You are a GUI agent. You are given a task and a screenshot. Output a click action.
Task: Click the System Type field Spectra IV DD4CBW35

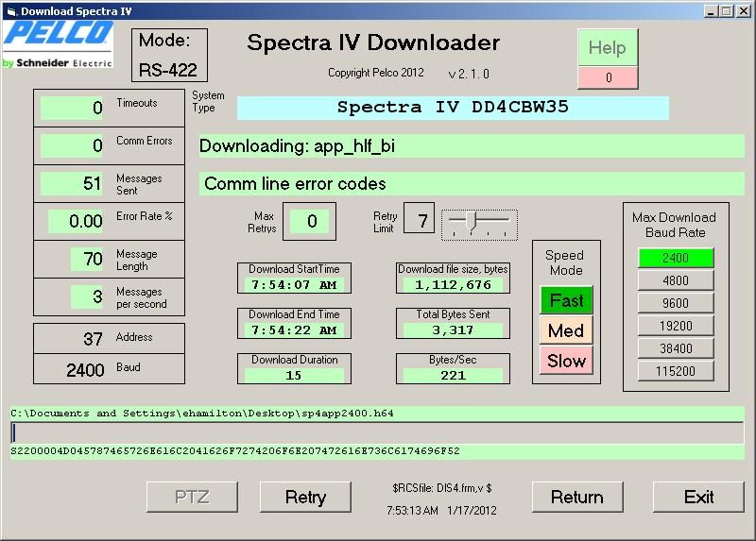(x=453, y=108)
